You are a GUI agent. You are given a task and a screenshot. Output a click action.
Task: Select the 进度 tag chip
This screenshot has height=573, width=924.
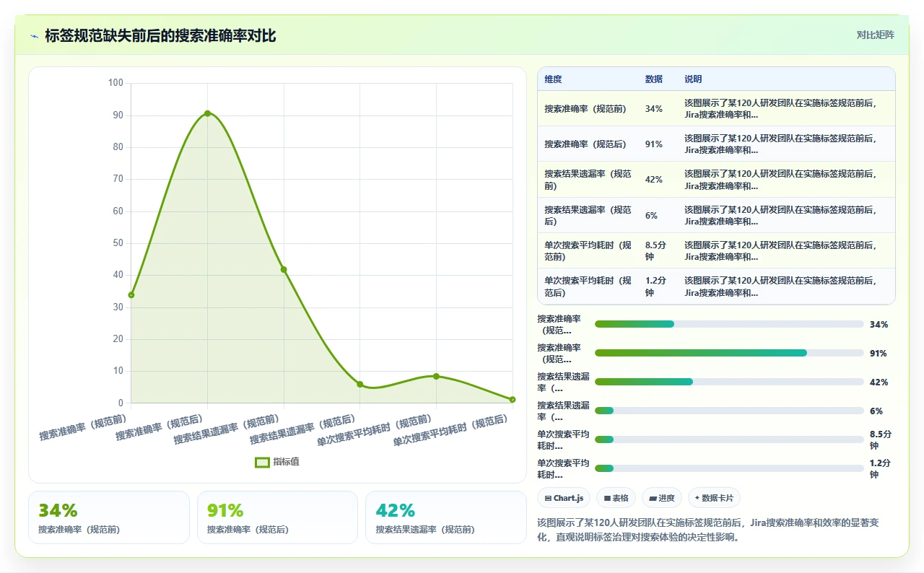tap(661, 498)
